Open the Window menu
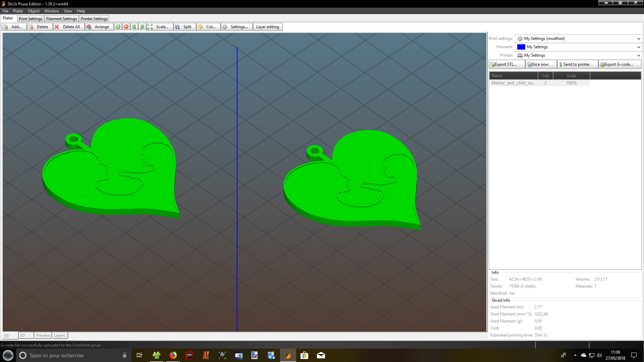The width and height of the screenshot is (644, 362). click(52, 11)
